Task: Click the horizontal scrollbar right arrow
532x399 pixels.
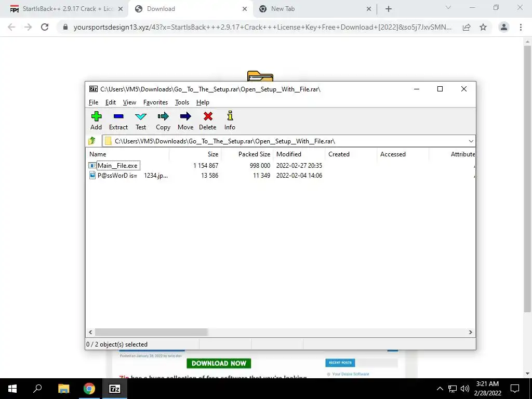Action: pyautogui.click(x=470, y=332)
